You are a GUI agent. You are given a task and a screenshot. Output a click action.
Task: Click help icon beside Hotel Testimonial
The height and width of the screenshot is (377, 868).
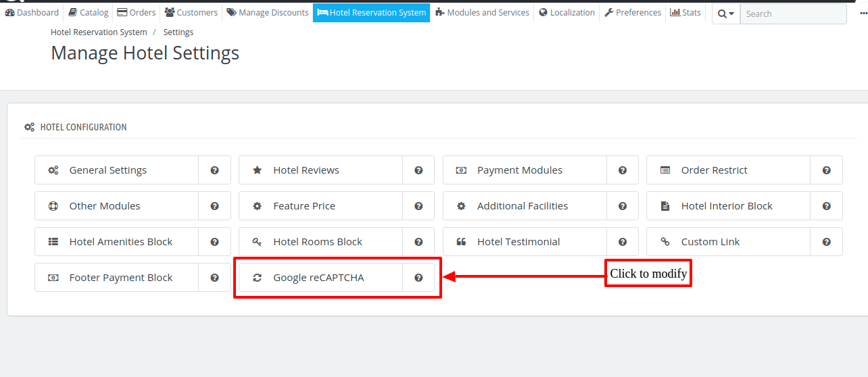click(x=623, y=242)
